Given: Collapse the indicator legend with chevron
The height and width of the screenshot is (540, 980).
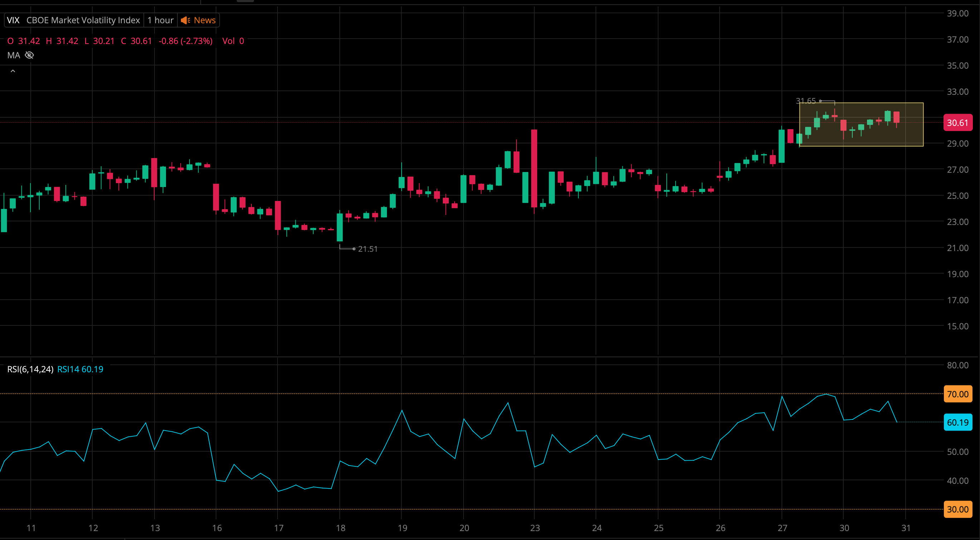Looking at the screenshot, I should coord(13,71).
